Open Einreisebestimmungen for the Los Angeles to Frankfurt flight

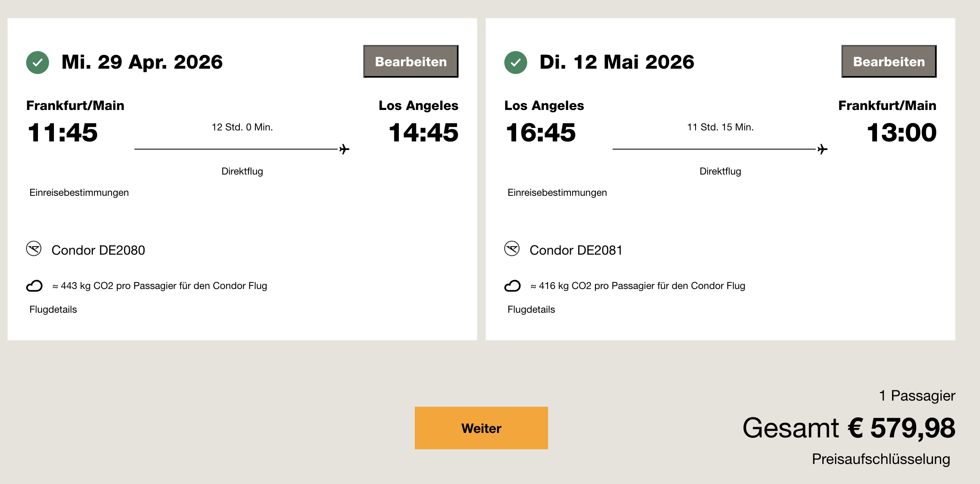click(x=557, y=193)
